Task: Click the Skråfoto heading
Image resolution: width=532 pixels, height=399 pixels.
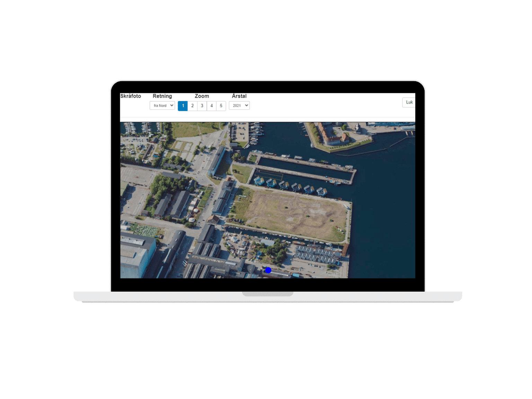Action: point(132,96)
